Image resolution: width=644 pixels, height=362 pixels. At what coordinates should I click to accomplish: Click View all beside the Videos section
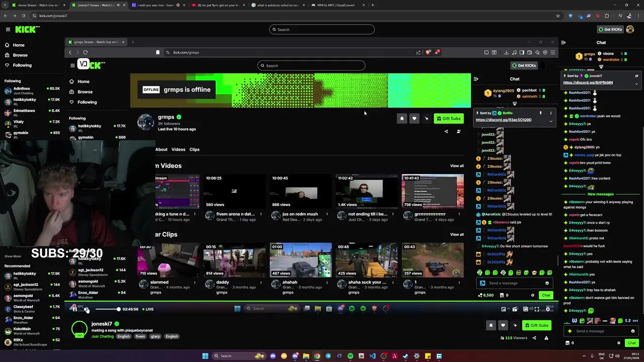point(457,166)
